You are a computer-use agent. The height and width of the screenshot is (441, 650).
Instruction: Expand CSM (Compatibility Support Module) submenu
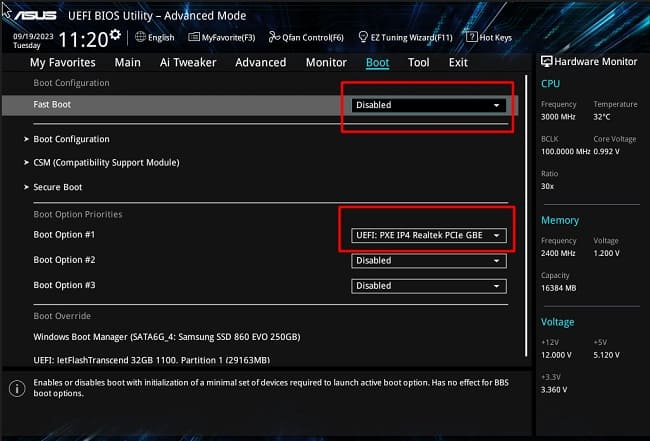pos(106,162)
